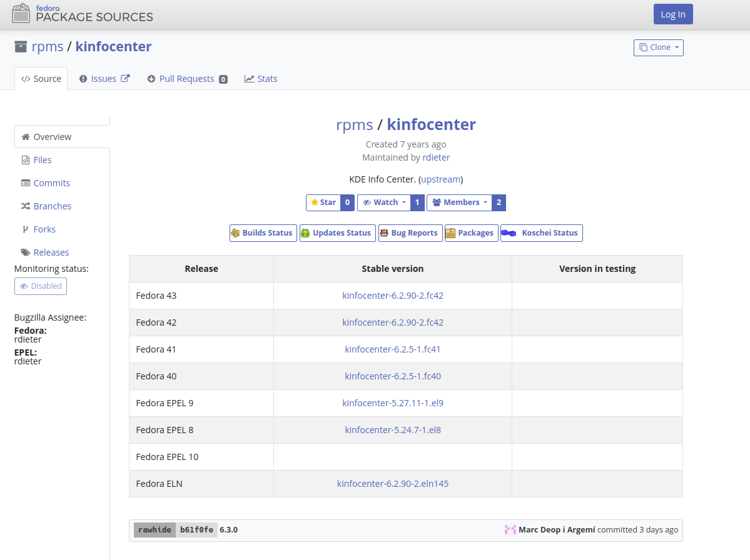The width and height of the screenshot is (750, 560).
Task: Open kinfocenter-5.27.11-1.el9 link
Action: coord(393,402)
